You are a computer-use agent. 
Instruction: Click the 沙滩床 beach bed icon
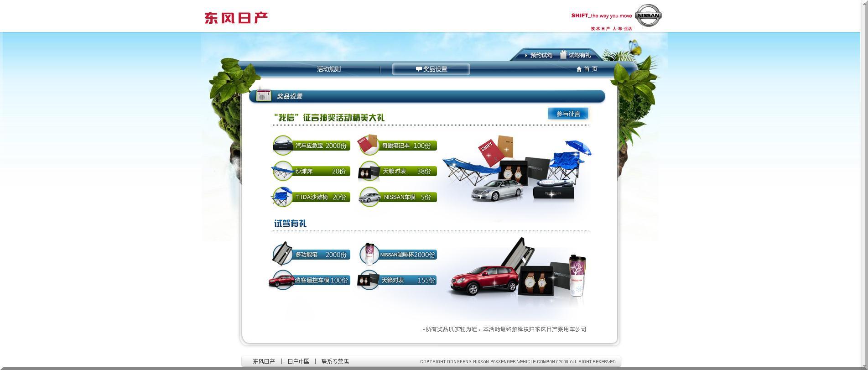tap(283, 171)
